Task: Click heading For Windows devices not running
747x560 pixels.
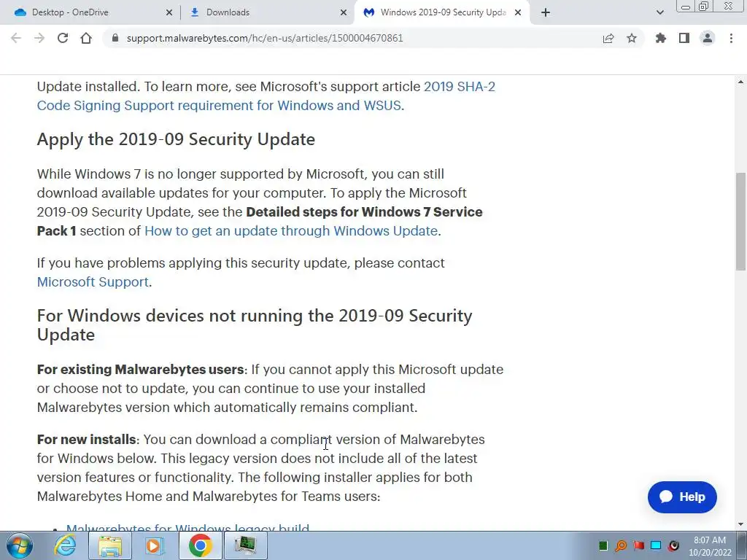Action: tap(255, 325)
